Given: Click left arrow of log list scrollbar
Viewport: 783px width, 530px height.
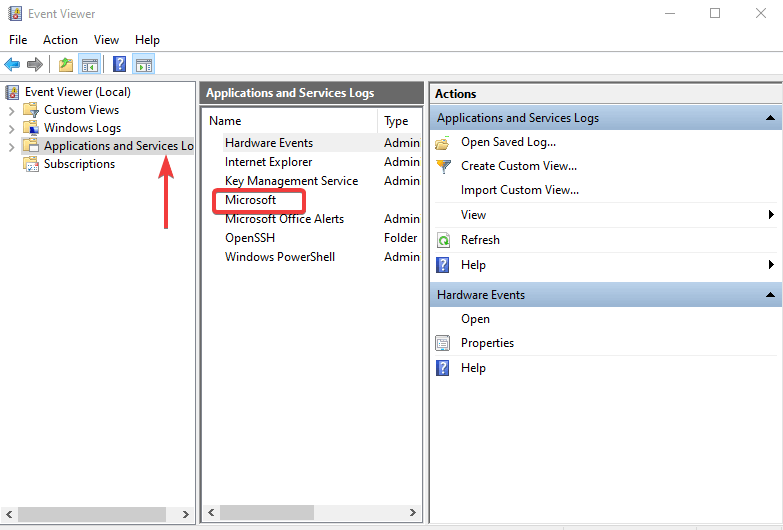Looking at the screenshot, I should (211, 513).
